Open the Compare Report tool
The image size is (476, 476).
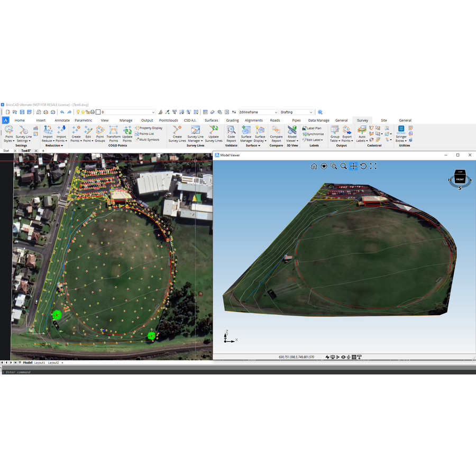coord(276,134)
